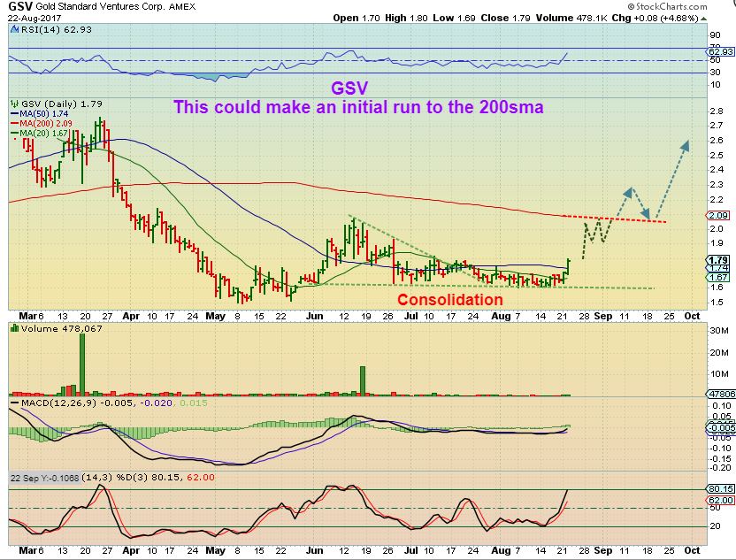Click the Chg +0.08 (+4.68%) value
The image size is (736, 560).
click(x=655, y=19)
